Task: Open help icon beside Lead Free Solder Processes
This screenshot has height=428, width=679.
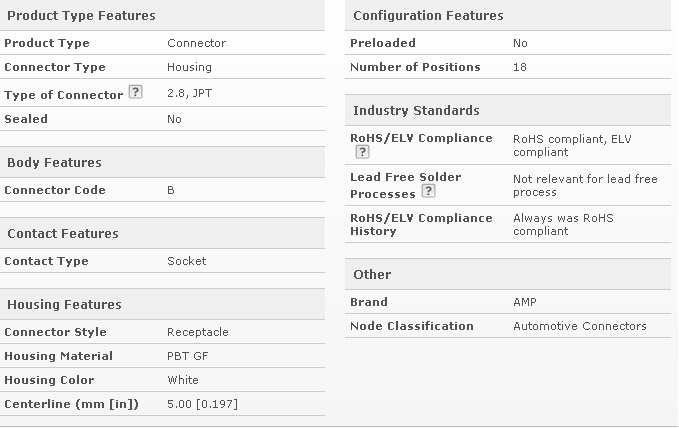Action: pyautogui.click(x=428, y=191)
